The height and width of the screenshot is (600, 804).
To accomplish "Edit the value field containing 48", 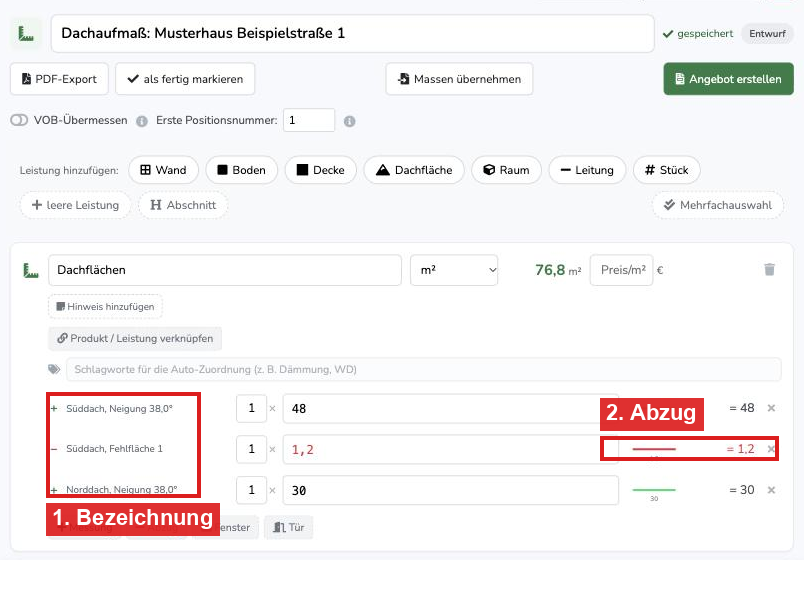I will (451, 409).
